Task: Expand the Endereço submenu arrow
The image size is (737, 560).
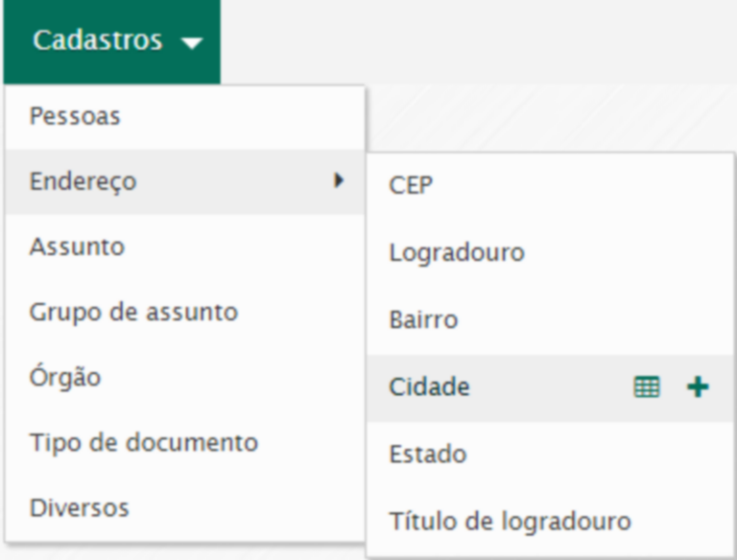Action: click(x=338, y=180)
